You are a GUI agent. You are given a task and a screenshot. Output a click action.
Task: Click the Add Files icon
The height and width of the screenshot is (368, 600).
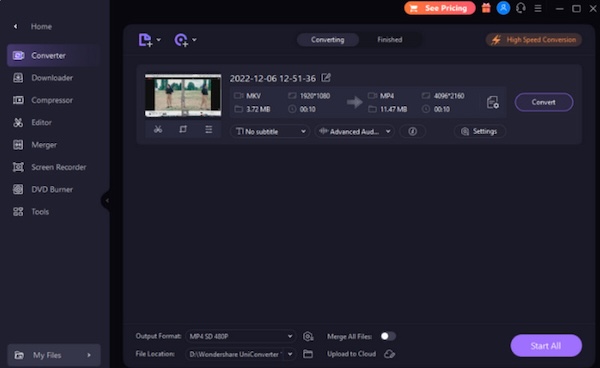click(x=145, y=40)
